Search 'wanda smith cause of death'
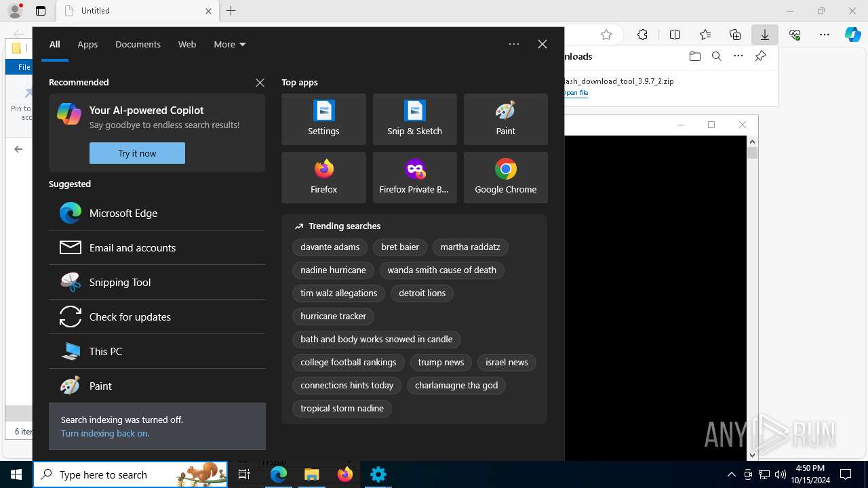Viewport: 868px width, 488px height. click(442, 270)
